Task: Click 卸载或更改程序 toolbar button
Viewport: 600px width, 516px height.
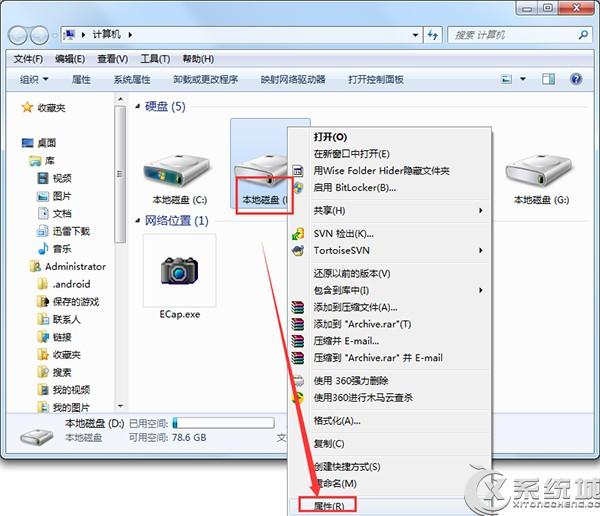Action: tap(205, 79)
